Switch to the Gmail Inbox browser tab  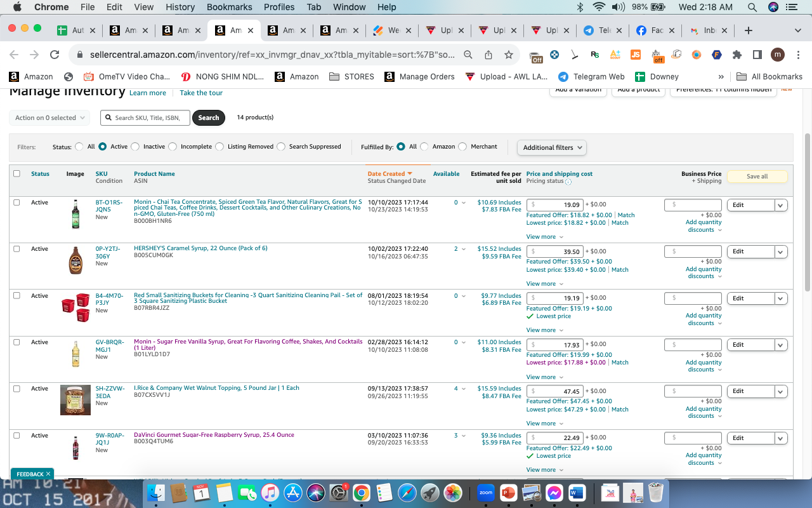point(707,30)
